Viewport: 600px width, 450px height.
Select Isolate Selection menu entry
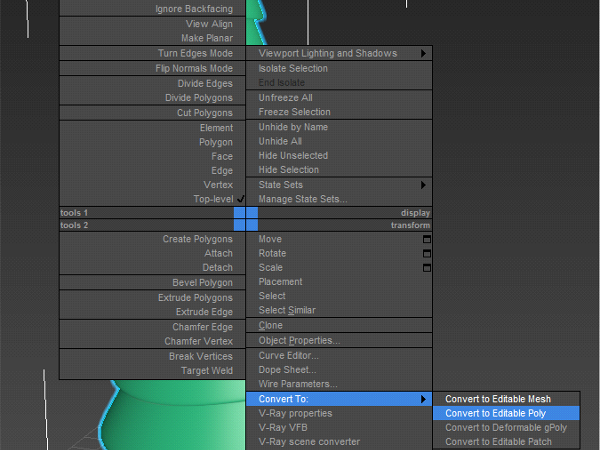[339, 68]
